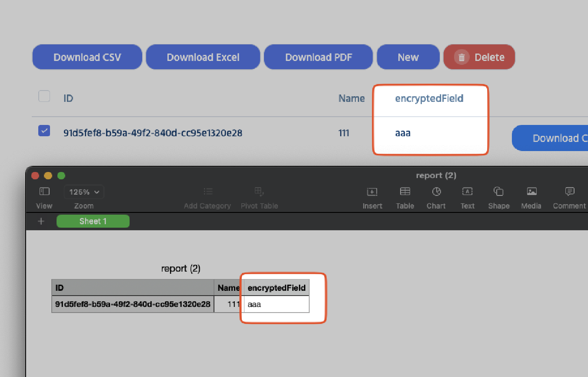
Task: Select the Table toolbar icon
Action: [x=405, y=192]
